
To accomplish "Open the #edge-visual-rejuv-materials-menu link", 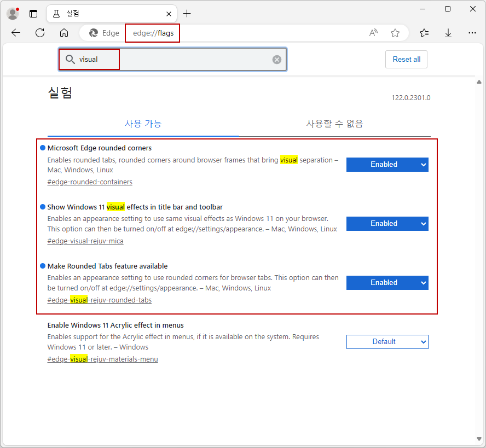I will [x=102, y=359].
